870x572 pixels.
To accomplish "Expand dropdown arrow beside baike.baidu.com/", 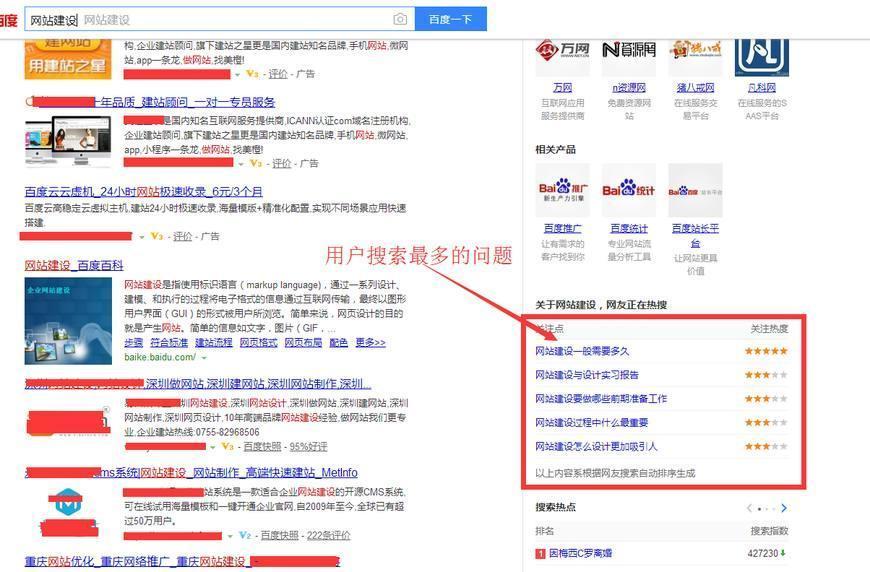I will point(204,358).
